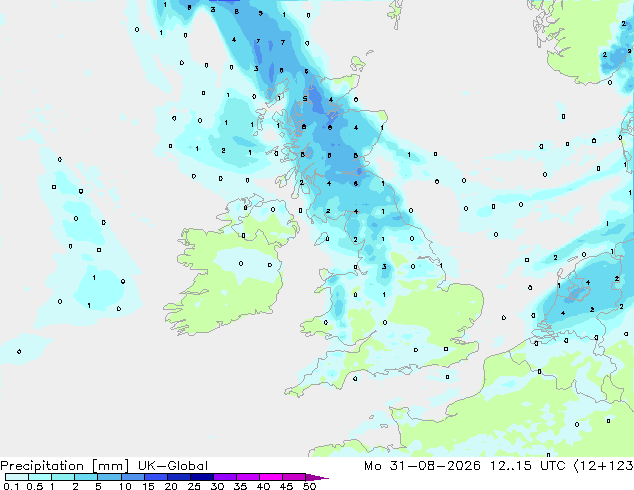Click the '0.1' legend scale label
Image resolution: width=634 pixels, height=490 pixels.
(11, 486)
